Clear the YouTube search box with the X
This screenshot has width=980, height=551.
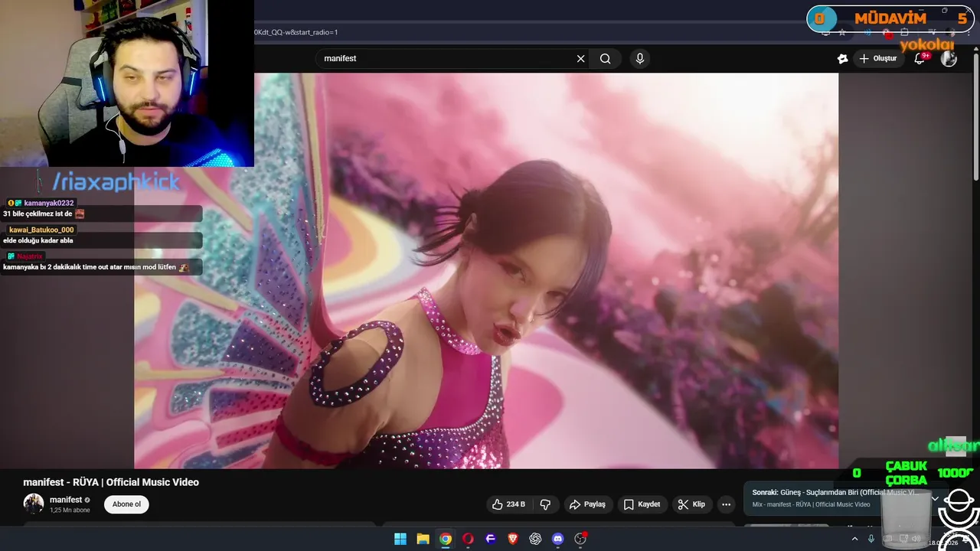[x=580, y=58]
